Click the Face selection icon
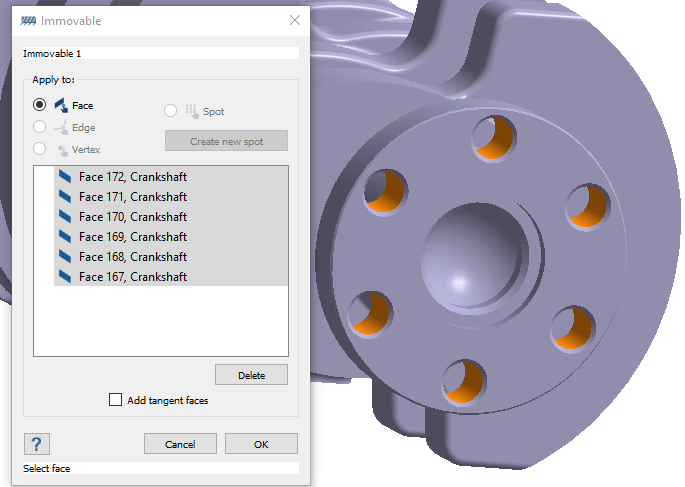 [61, 105]
